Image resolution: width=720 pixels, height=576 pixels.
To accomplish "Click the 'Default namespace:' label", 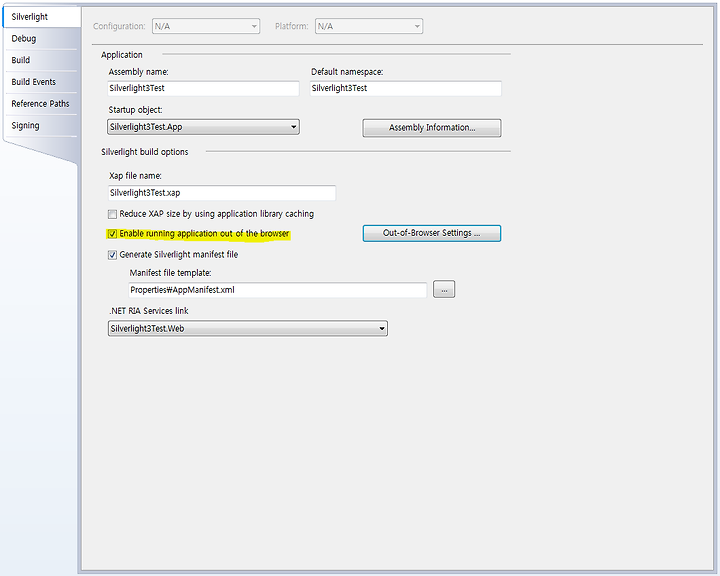I will click(347, 72).
